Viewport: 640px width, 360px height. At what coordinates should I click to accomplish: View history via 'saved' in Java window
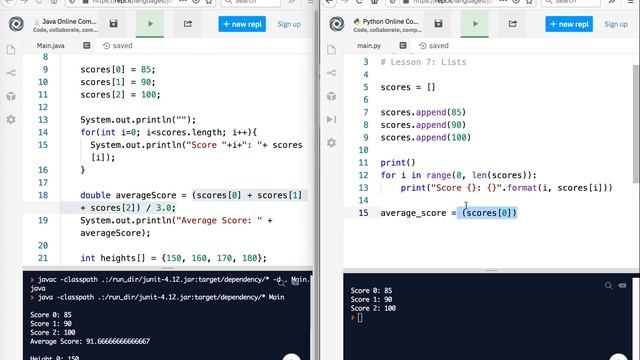point(118,46)
